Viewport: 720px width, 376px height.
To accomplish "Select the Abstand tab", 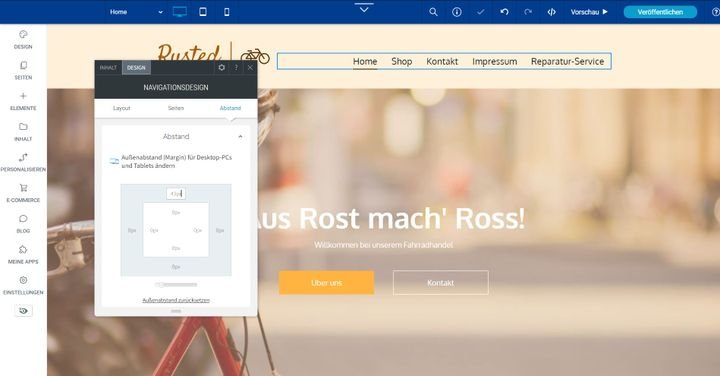I will pos(230,108).
